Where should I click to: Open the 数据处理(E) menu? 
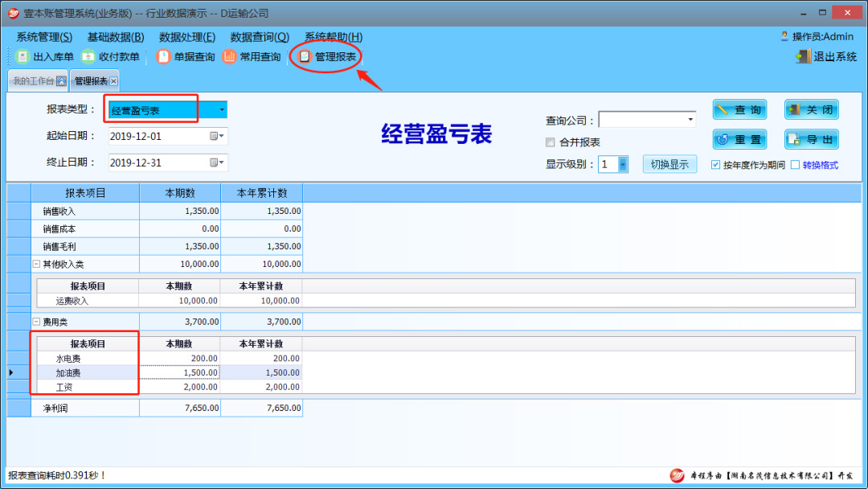187,37
